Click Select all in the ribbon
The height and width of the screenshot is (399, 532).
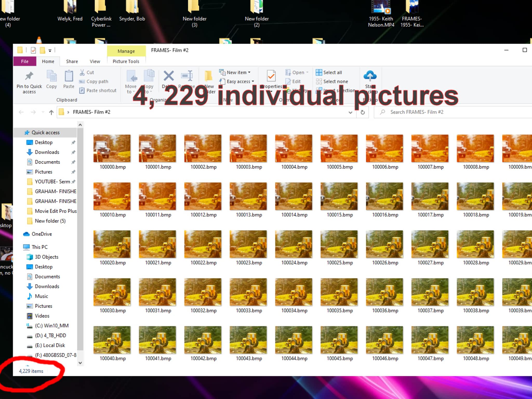tap(329, 72)
